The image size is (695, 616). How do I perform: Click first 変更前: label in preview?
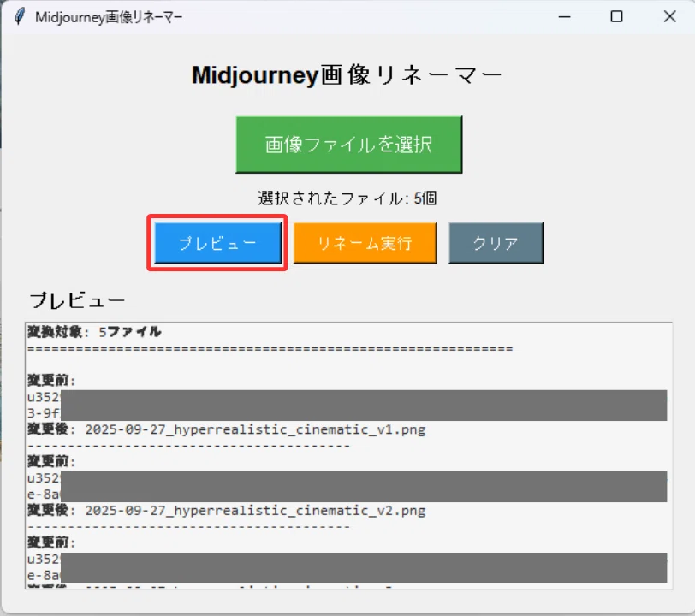click(51, 380)
